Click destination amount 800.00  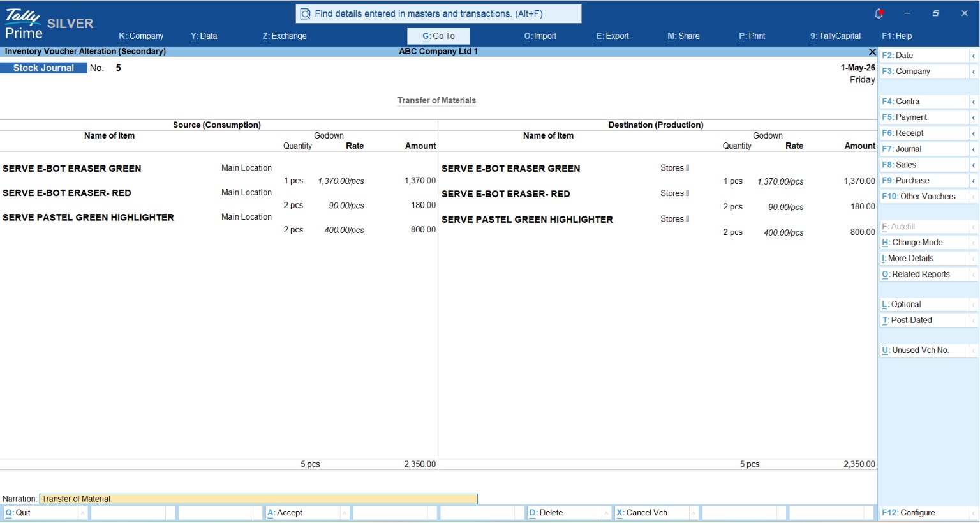[x=863, y=232]
